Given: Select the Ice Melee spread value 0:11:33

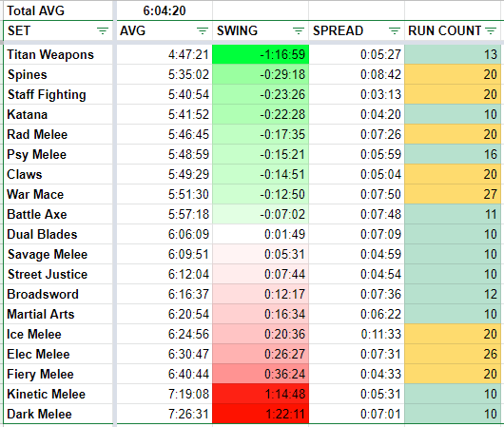Looking at the screenshot, I should pyautogui.click(x=357, y=334).
